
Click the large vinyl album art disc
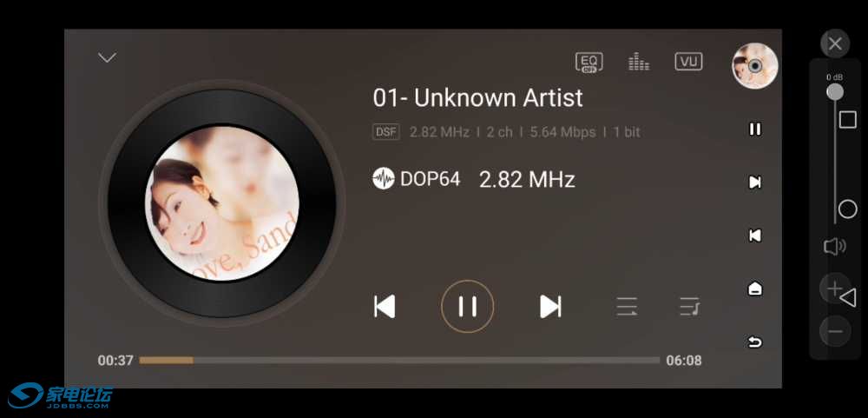coord(222,203)
